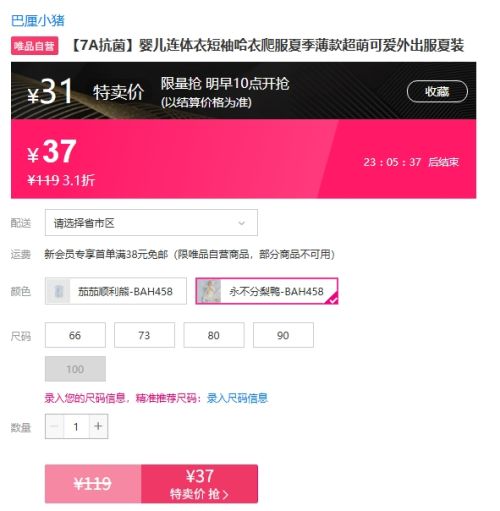Choose size 73

point(144,335)
